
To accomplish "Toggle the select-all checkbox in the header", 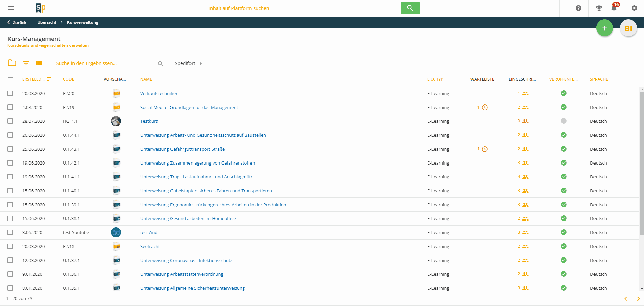I will [x=11, y=80].
